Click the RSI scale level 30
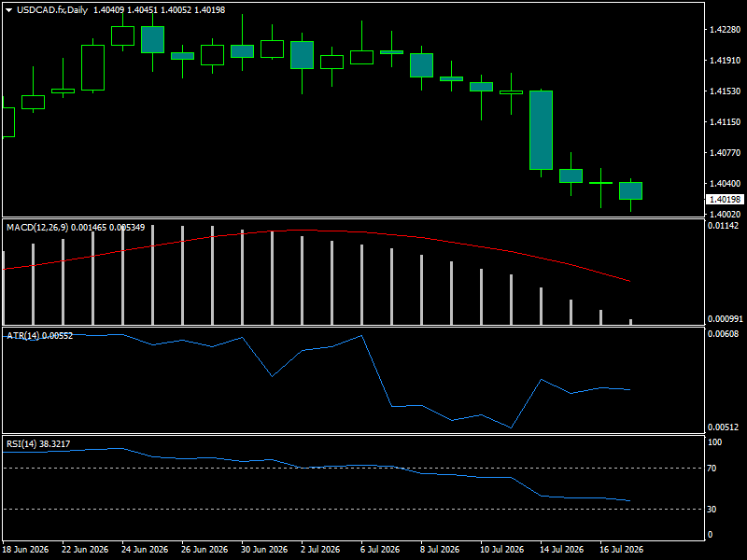747x560 pixels. (712, 510)
